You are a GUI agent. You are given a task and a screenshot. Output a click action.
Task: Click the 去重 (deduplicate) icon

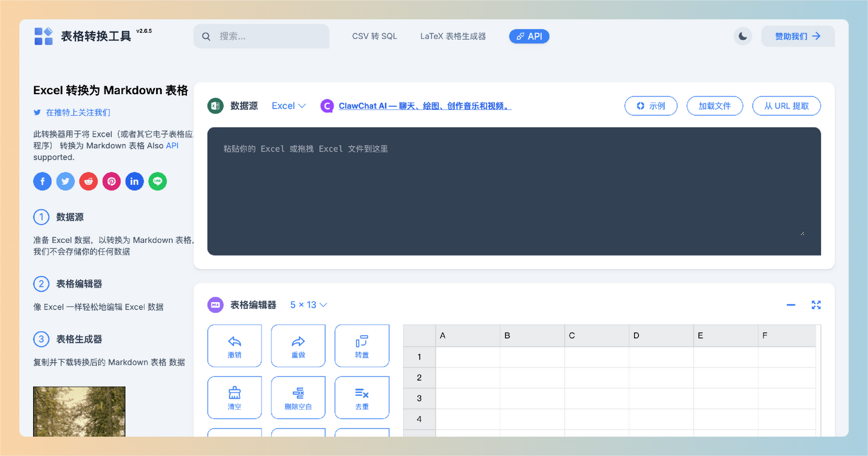[362, 397]
